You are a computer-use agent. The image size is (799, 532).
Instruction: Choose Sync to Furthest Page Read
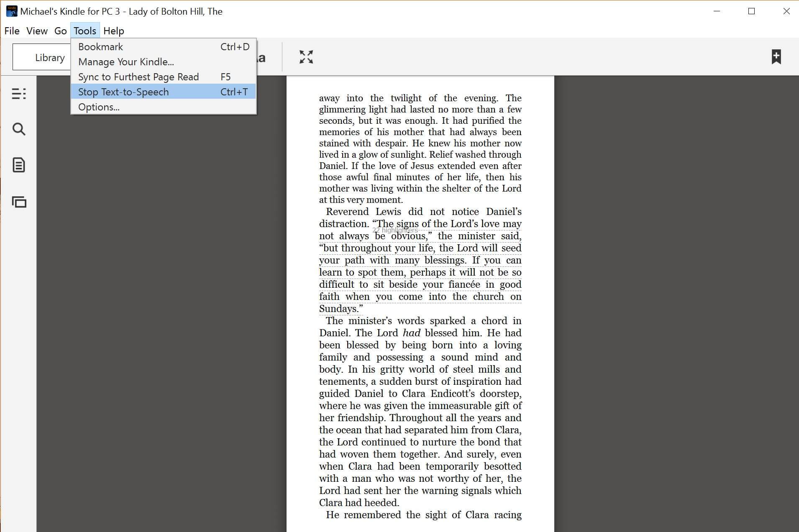pos(164,77)
